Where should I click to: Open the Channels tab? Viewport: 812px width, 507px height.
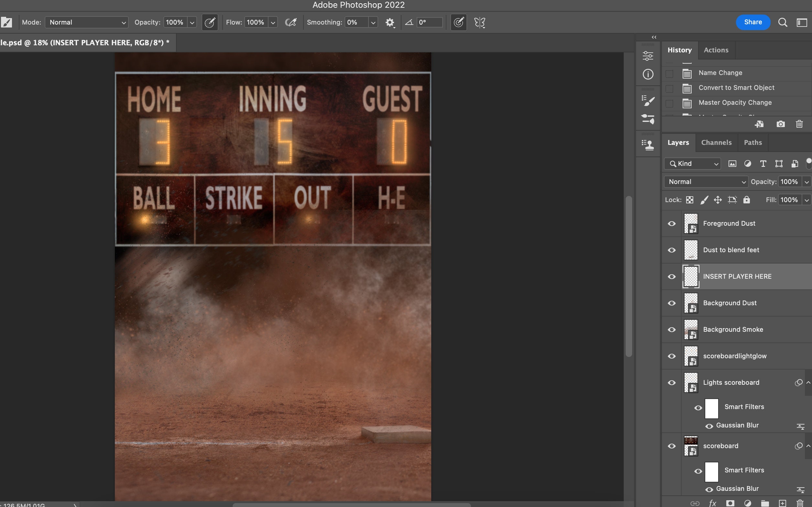[x=717, y=142]
